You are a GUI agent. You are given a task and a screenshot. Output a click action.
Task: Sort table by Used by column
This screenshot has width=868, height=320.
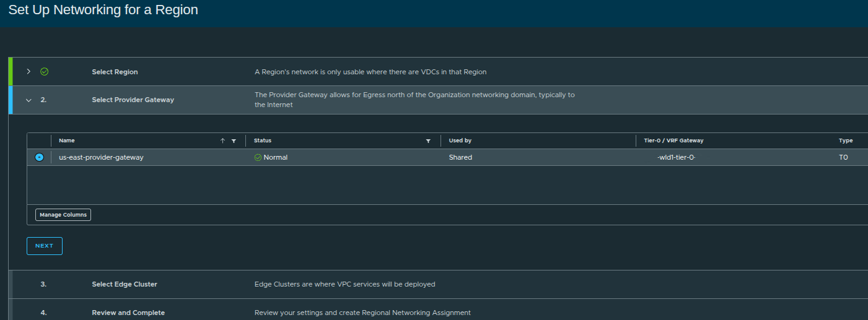coord(460,141)
